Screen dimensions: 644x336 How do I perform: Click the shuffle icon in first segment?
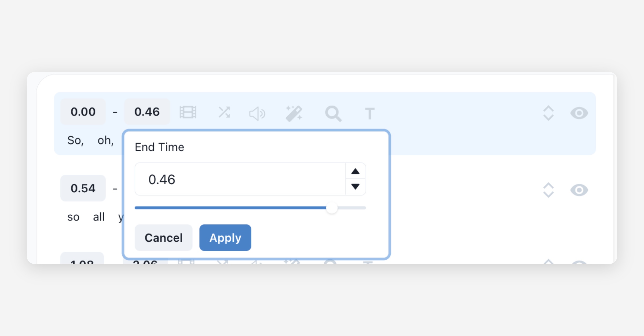(224, 112)
